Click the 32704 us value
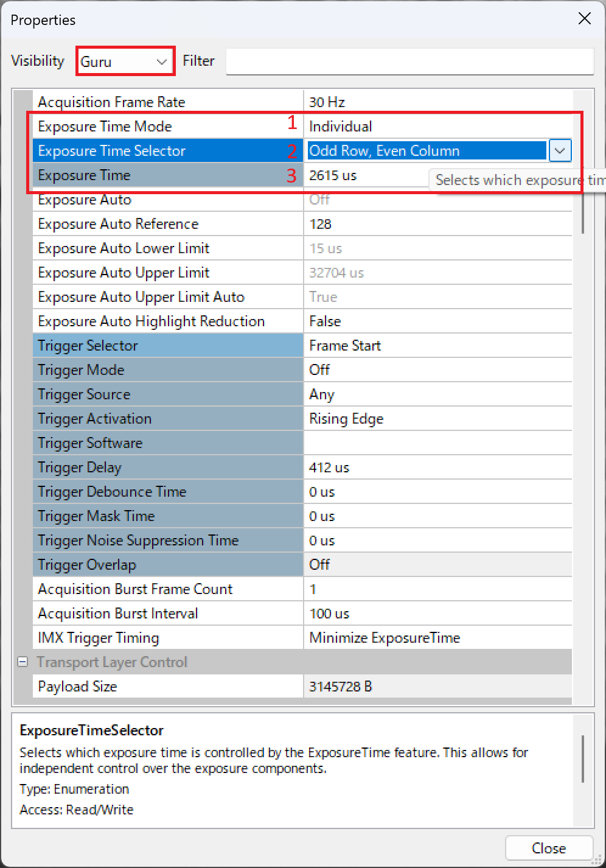606x868 pixels. click(x=336, y=272)
